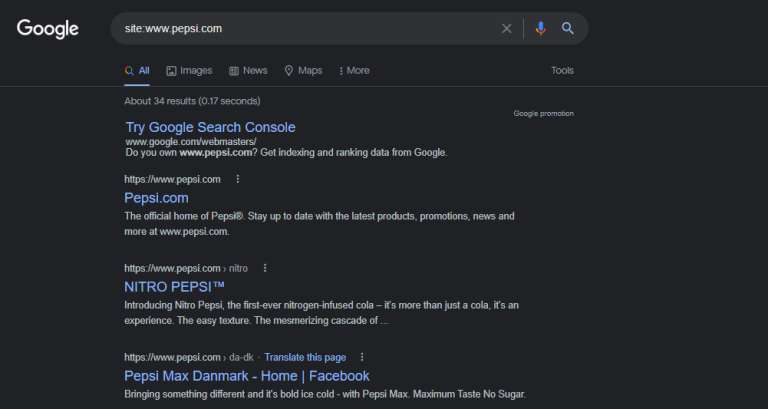
Task: Open the Pepsi.com result title
Action: click(156, 198)
